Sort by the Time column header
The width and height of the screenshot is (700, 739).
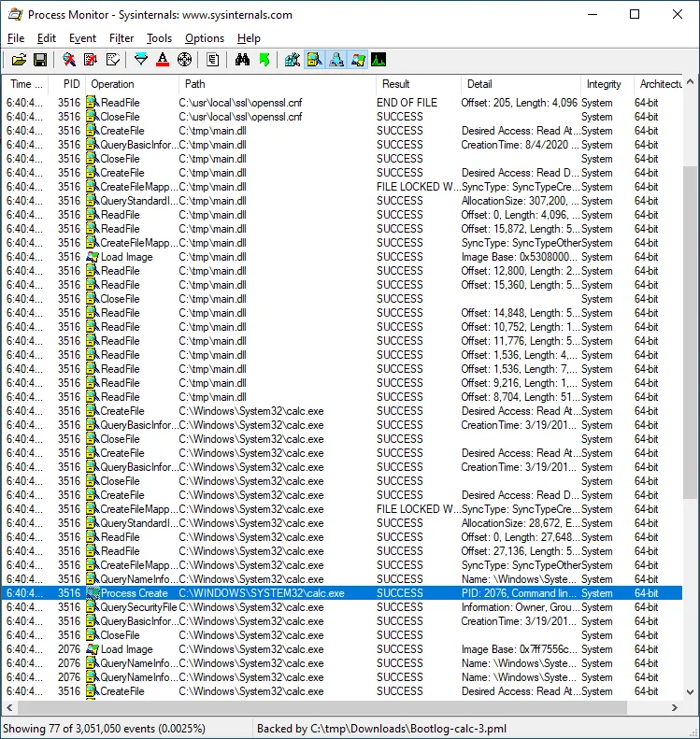(x=25, y=84)
